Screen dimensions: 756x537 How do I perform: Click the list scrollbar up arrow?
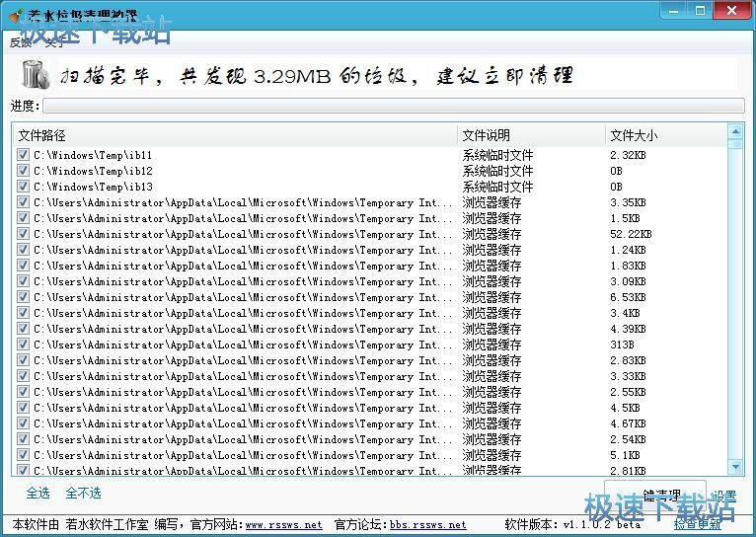pos(735,131)
